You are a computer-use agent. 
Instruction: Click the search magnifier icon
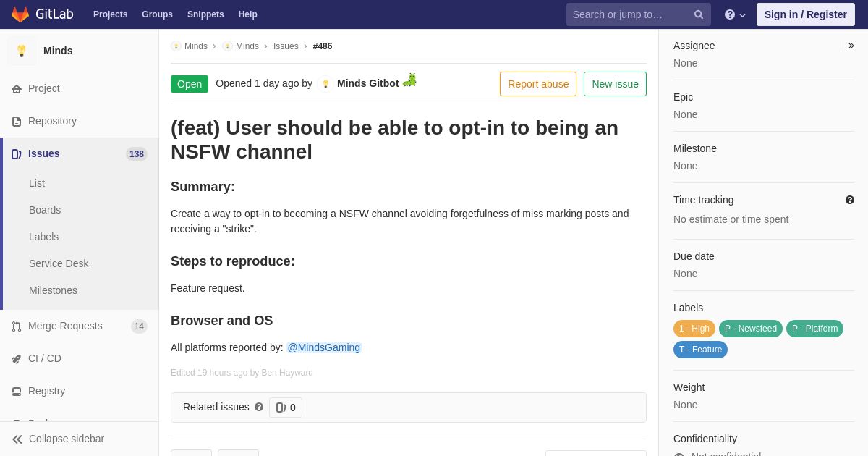click(699, 14)
